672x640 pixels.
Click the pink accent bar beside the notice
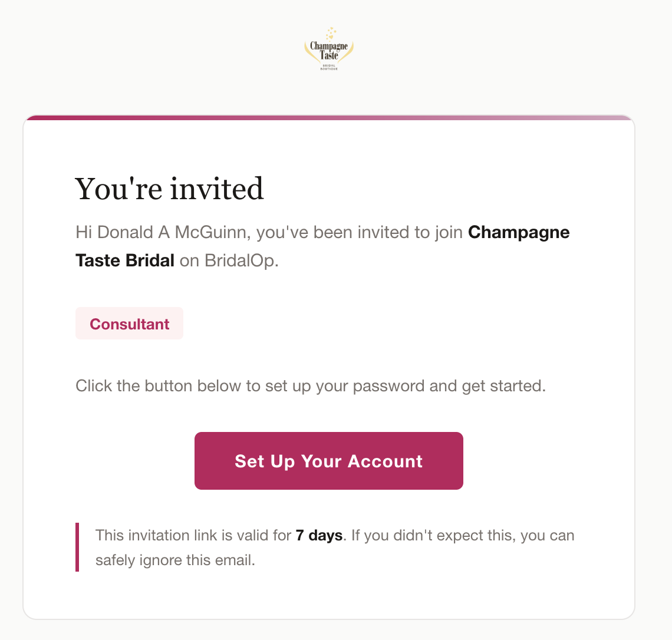77,547
